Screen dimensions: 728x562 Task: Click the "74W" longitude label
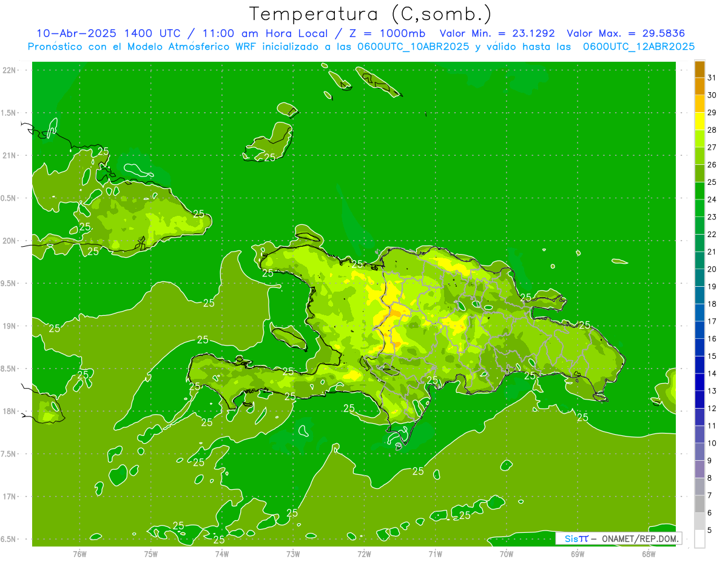coord(222,554)
